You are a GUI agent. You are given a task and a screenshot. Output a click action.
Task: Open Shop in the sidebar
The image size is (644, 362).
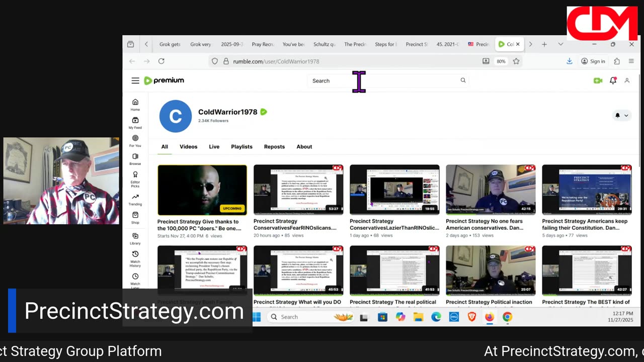coord(135,218)
